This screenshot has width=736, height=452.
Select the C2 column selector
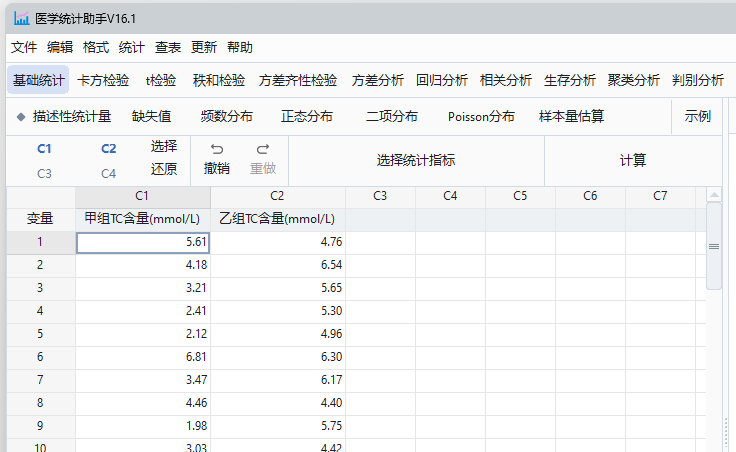tap(109, 149)
